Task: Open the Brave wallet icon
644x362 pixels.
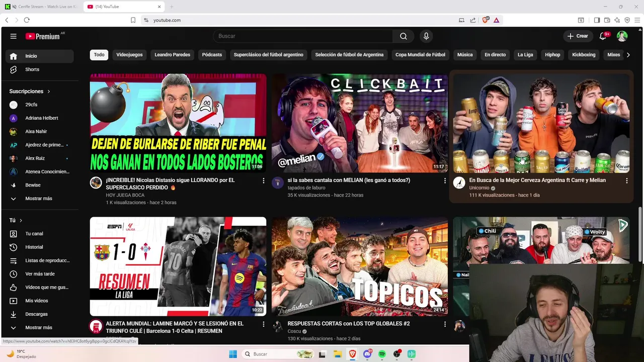Action: coord(607,20)
